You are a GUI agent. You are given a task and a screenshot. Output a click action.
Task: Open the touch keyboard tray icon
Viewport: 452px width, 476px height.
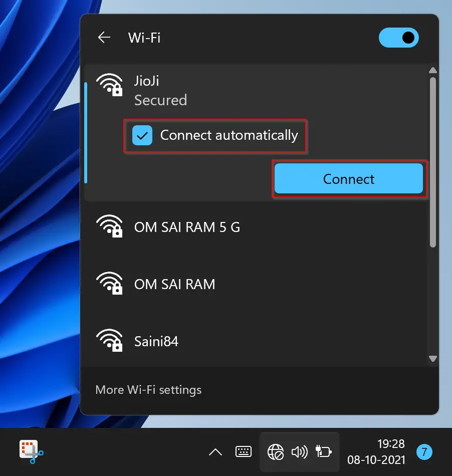tap(244, 452)
